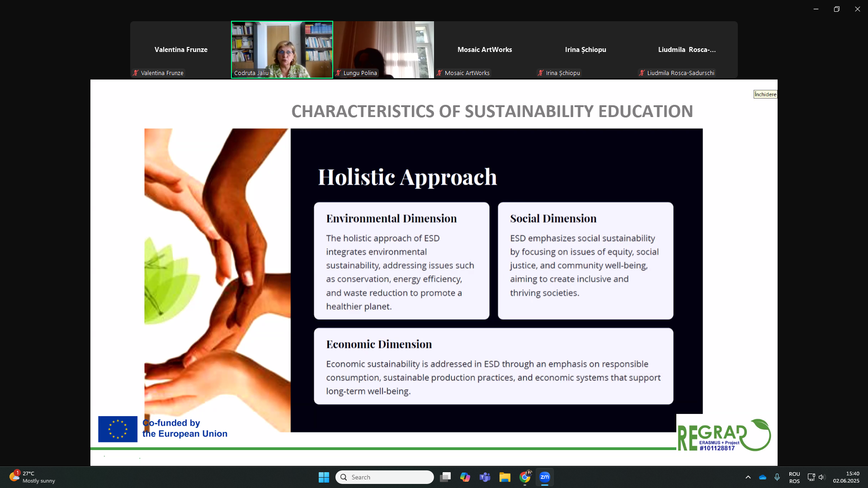Open OneDrive cloud tray icon

point(763,477)
